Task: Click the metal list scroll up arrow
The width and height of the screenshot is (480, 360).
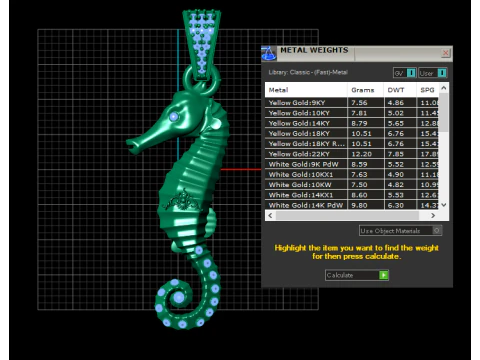Action: 444,88
